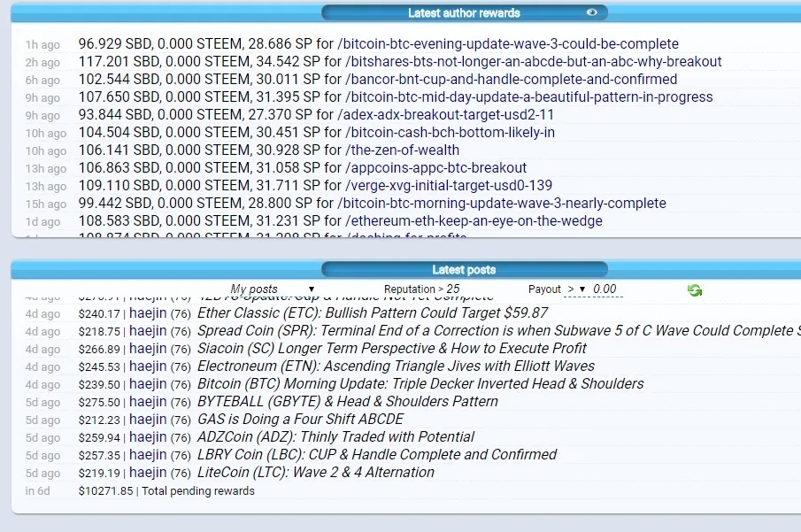Click the Payout label in filter bar

[x=544, y=289]
